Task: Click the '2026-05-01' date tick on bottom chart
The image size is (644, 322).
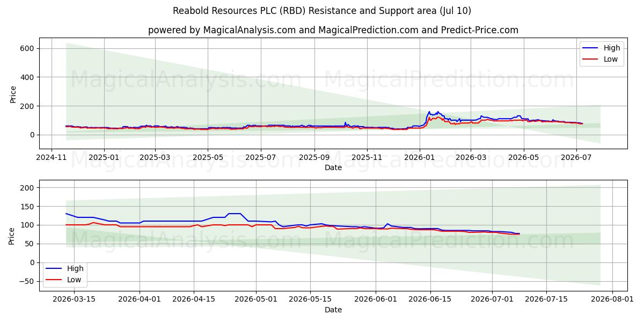Action: (x=256, y=300)
